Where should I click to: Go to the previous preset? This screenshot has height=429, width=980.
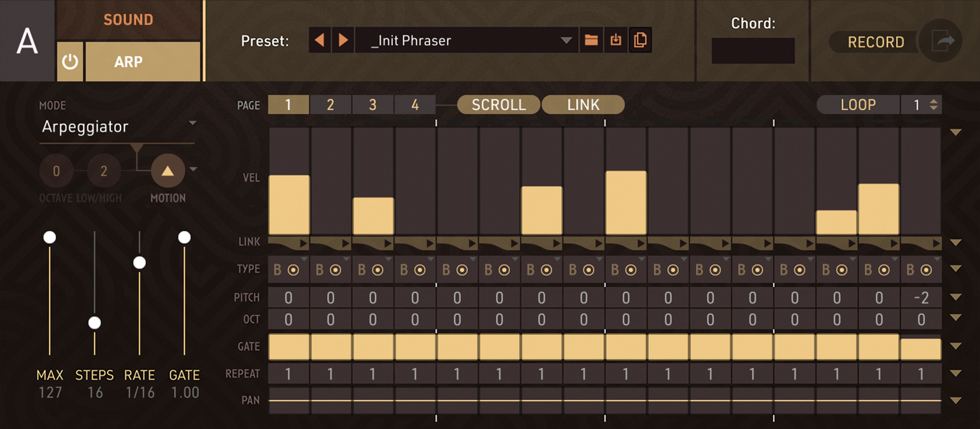click(320, 40)
